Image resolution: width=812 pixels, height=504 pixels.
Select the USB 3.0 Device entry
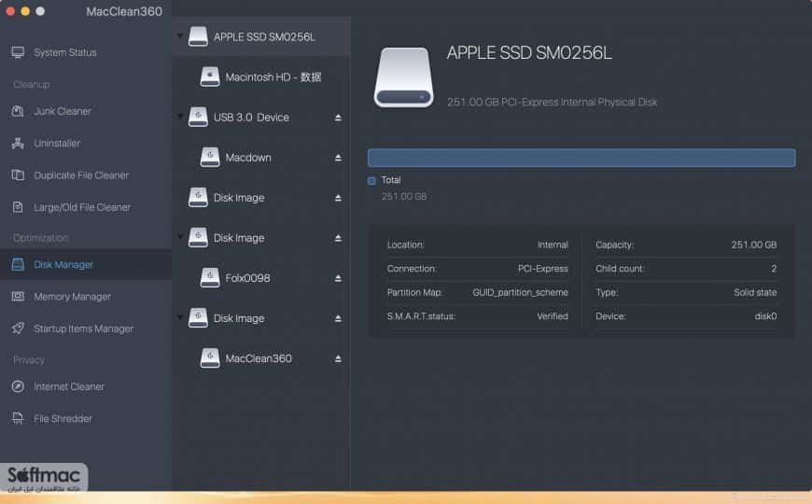pos(261,118)
